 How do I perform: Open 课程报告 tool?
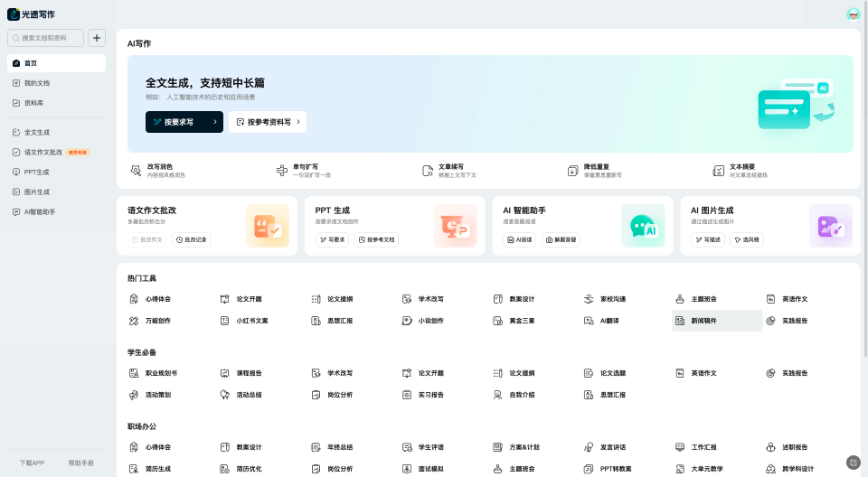241,373
